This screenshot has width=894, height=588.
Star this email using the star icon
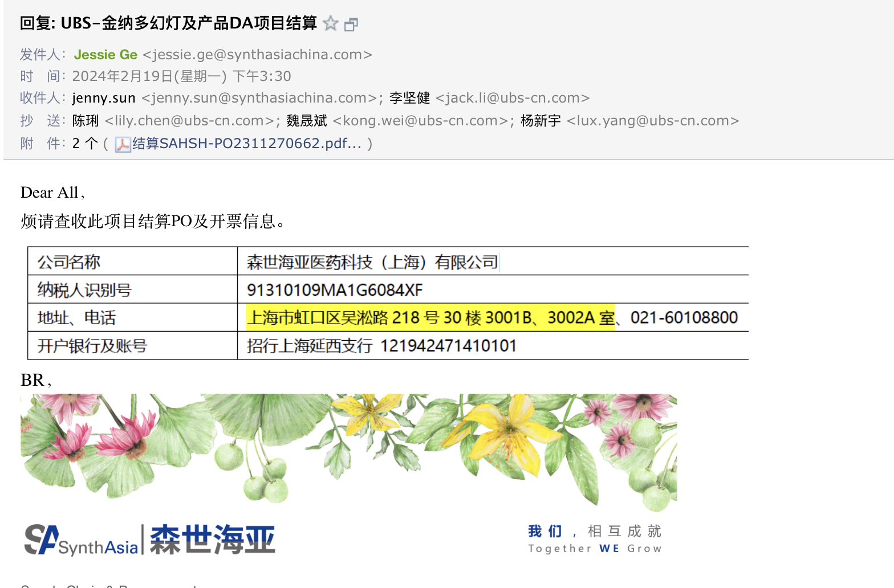click(x=330, y=24)
